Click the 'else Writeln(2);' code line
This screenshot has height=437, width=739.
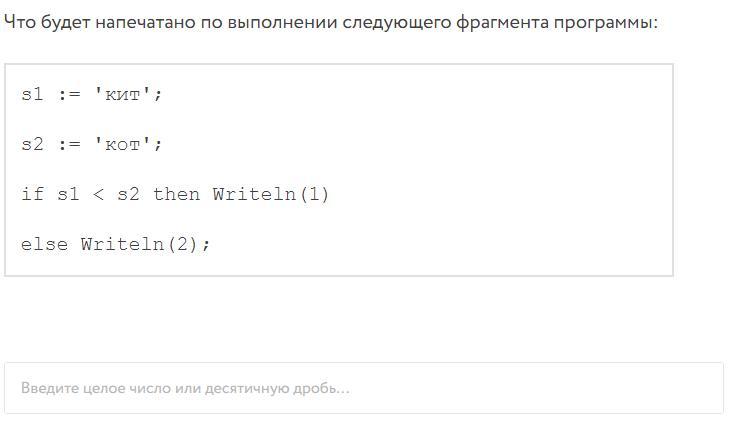point(115,244)
